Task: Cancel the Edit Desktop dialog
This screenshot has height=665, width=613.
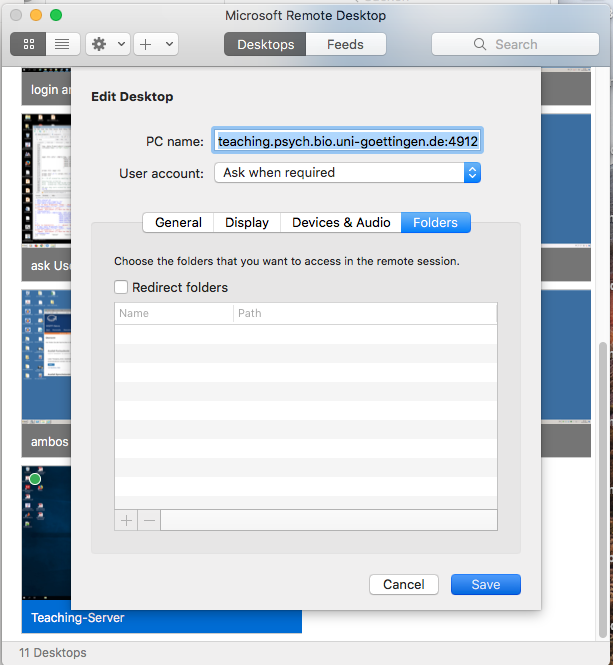Action: [x=403, y=584]
